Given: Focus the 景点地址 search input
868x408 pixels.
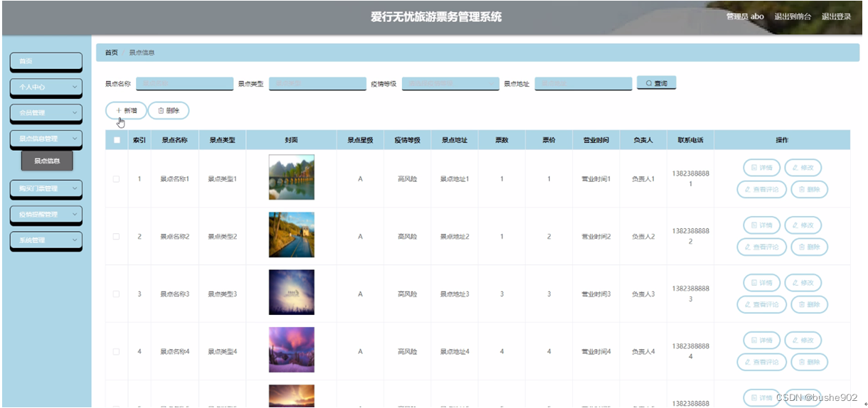Looking at the screenshot, I should tap(583, 84).
